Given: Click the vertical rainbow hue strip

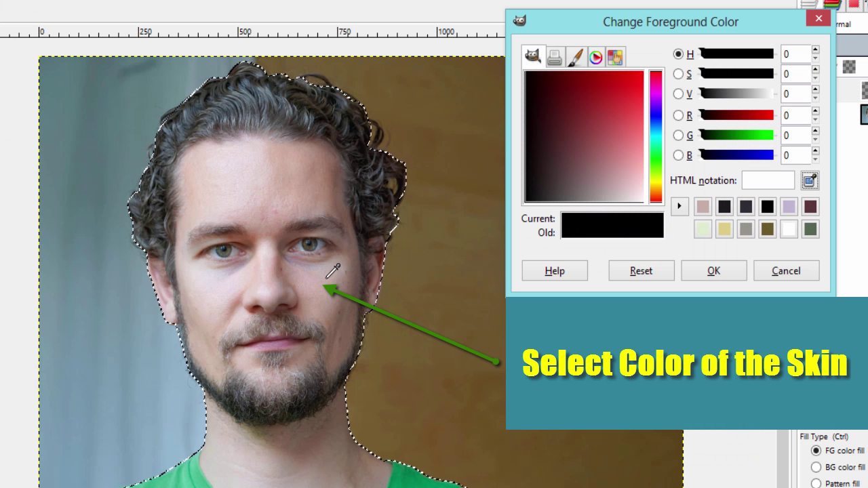Looking at the screenshot, I should 656,136.
